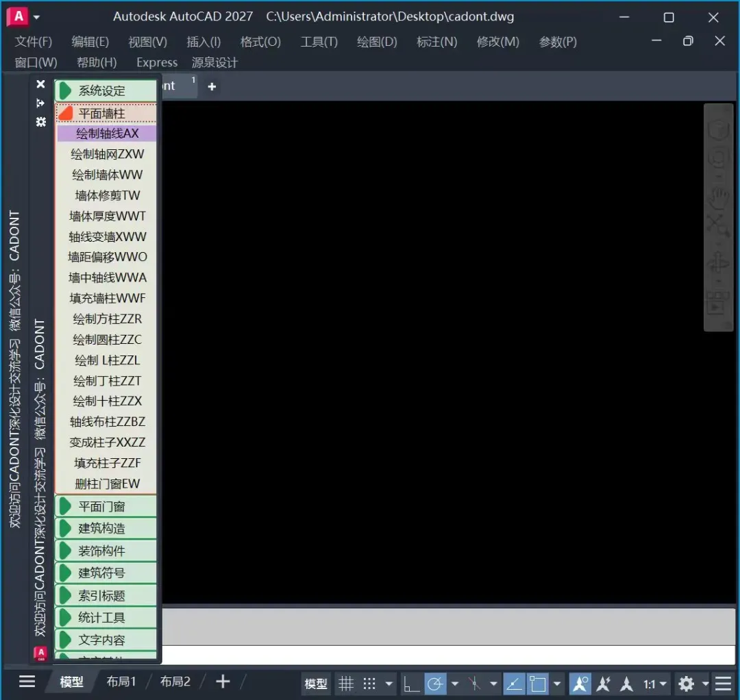Screen dimensions: 740x700
Task: Run the 墙体修剪TW command
Action: pos(107,195)
